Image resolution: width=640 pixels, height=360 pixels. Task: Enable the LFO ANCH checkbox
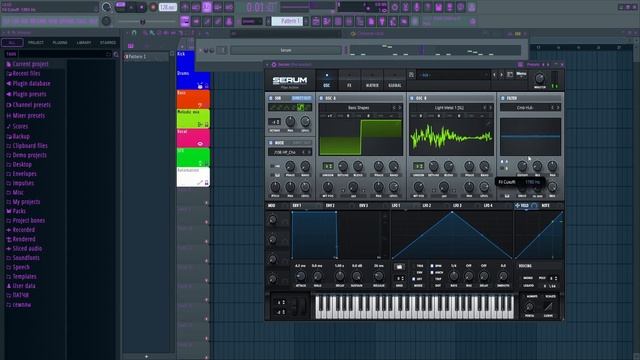[x=432, y=273]
